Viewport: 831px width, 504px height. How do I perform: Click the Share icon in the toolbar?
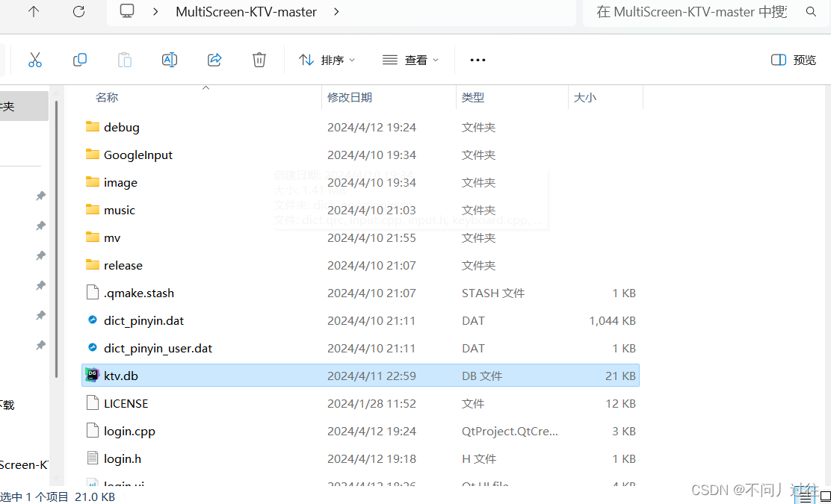(214, 60)
